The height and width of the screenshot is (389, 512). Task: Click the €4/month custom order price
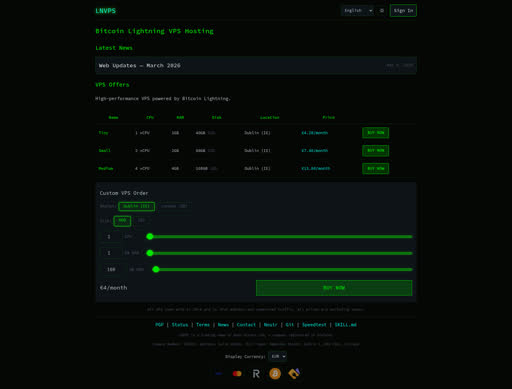coord(113,288)
